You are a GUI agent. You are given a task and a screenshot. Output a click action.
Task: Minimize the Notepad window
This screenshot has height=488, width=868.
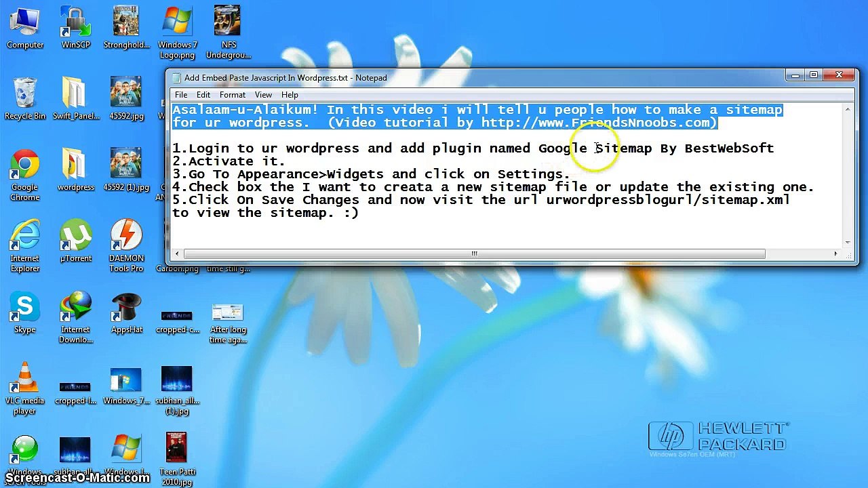point(795,75)
